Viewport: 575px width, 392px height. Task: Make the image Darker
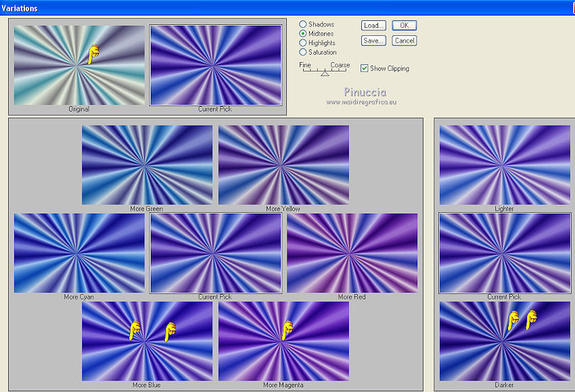tap(505, 341)
